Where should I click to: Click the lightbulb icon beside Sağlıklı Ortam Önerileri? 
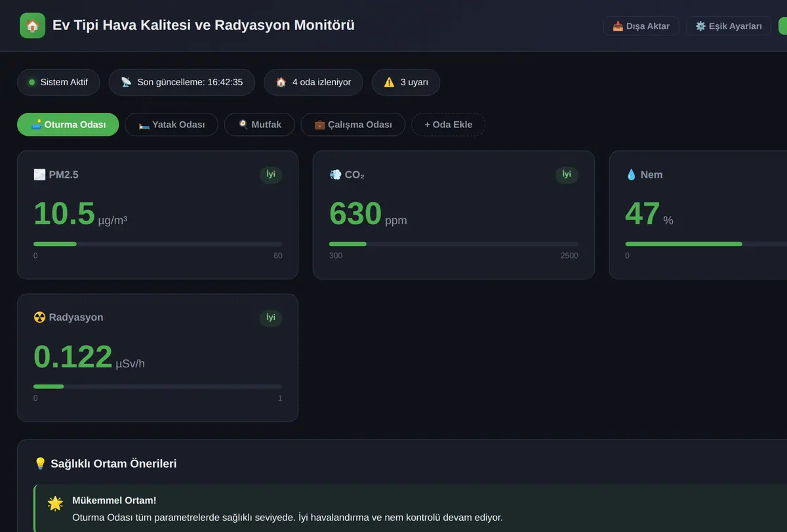40,464
